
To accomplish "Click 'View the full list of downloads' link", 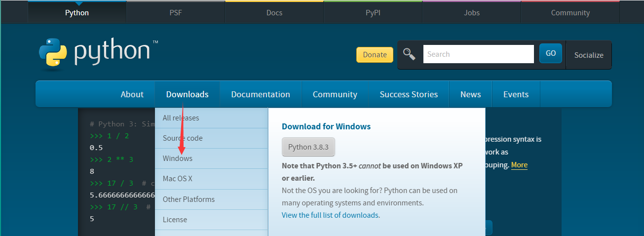I will click(330, 215).
